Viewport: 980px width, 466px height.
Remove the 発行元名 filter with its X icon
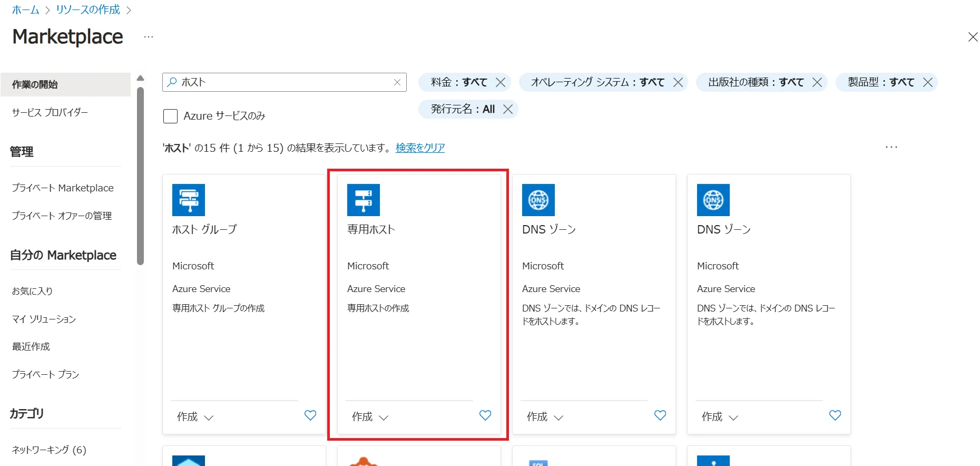[508, 109]
